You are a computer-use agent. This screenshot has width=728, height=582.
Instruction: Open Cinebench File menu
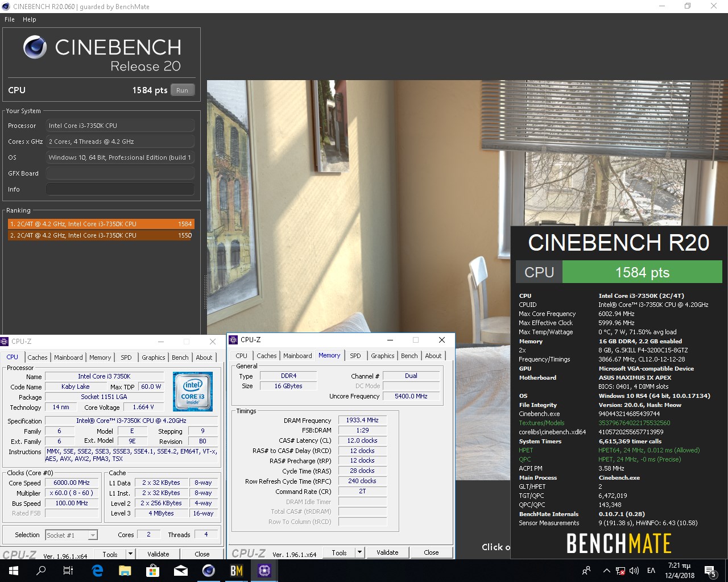click(10, 19)
